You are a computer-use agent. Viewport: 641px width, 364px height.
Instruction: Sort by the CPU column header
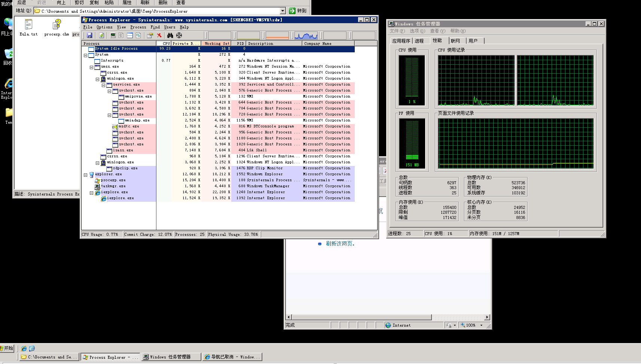[164, 44]
